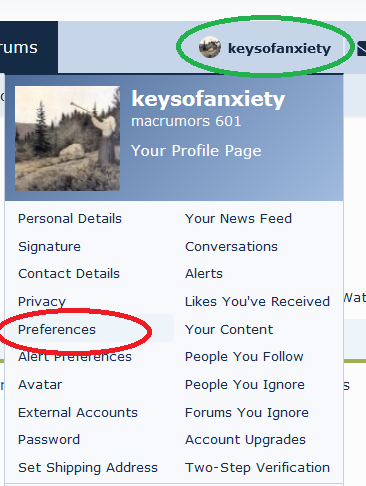The width and height of the screenshot is (366, 486).
Task: Select Account Upgrades menu item
Action: (245, 440)
